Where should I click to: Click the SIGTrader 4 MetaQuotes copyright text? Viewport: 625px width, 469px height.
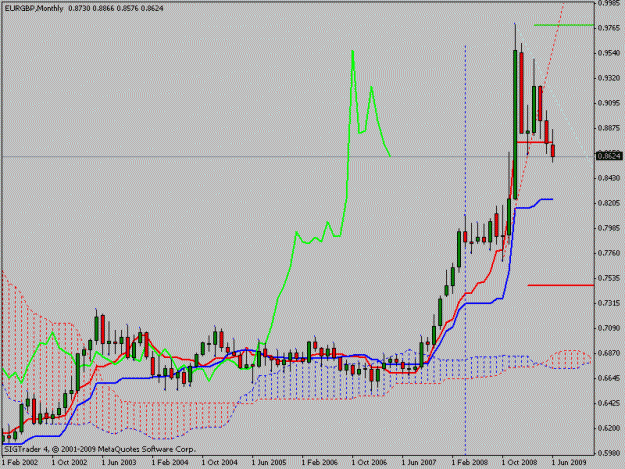(99, 449)
